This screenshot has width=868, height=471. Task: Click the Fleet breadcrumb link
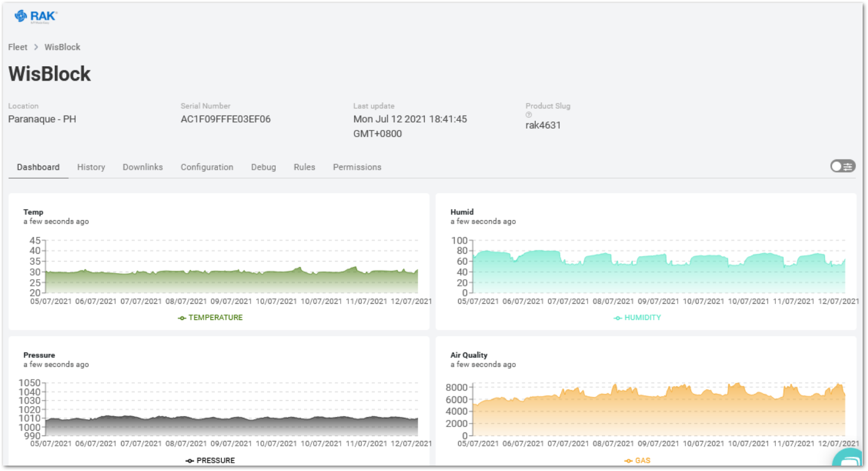(x=17, y=47)
